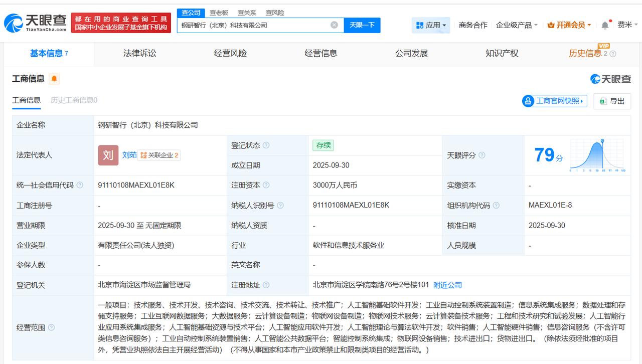Screen dimensions: 642x364
Task: Click the TianYanCha logo in header
Action: point(35,23)
